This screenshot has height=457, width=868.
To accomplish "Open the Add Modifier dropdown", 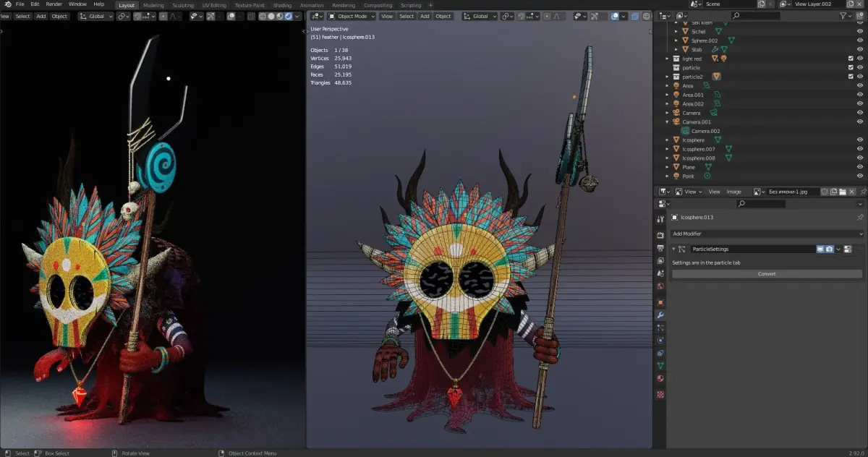I will pos(767,234).
